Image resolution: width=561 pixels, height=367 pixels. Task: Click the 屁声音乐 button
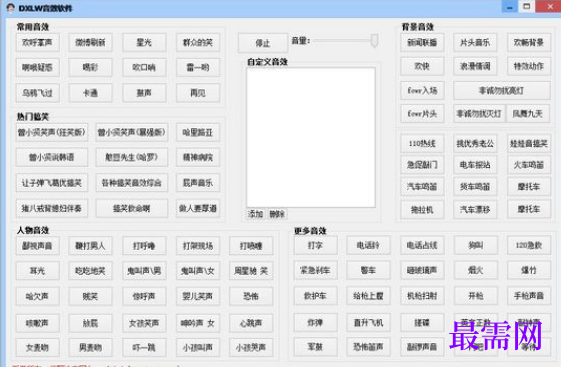197,183
